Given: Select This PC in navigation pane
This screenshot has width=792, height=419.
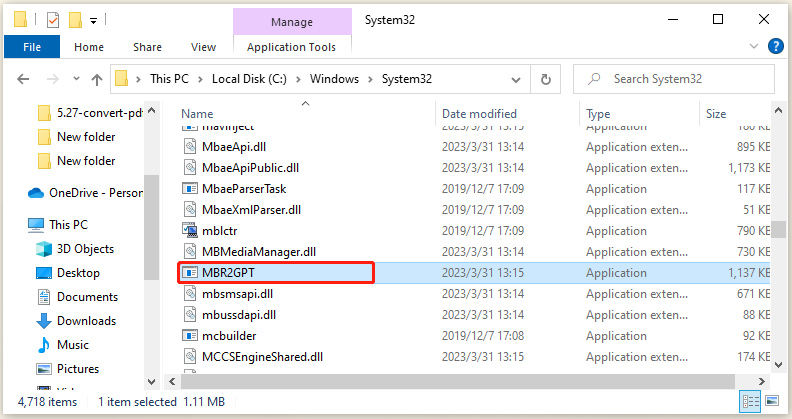Looking at the screenshot, I should (x=58, y=225).
